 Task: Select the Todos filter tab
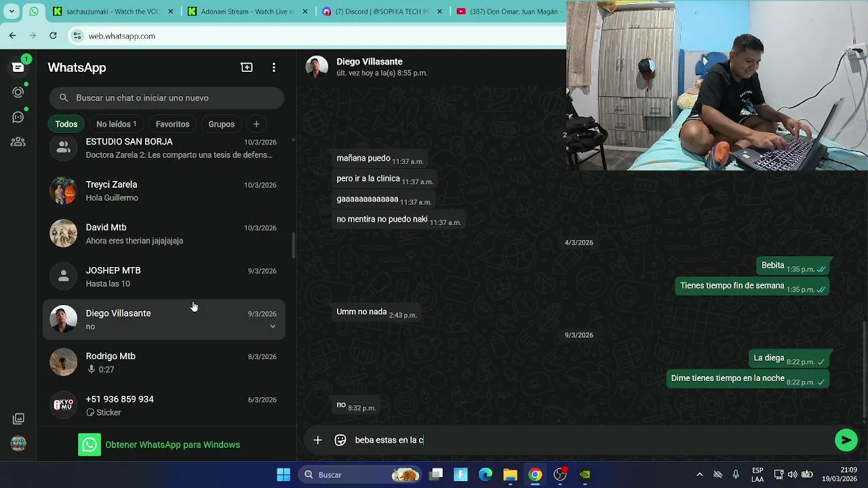66,124
